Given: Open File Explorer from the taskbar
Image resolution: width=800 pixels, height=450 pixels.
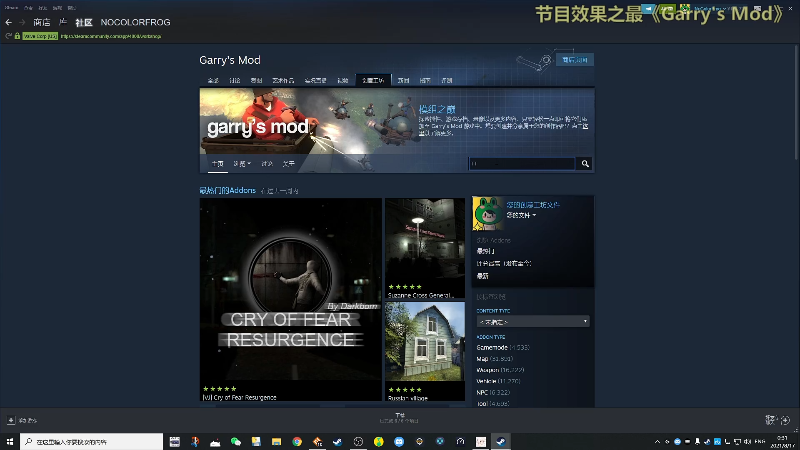Looking at the screenshot, I should (x=277, y=441).
